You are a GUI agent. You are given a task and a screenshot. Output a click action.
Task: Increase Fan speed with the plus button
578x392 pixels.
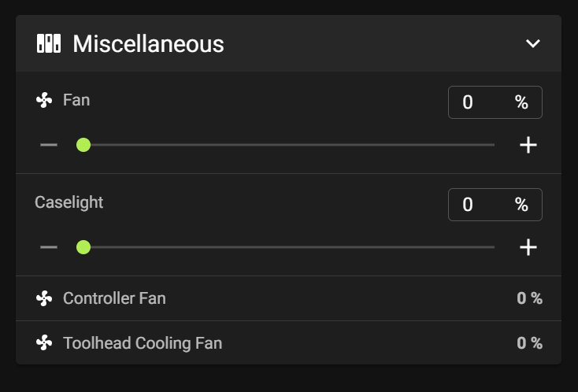coord(528,145)
